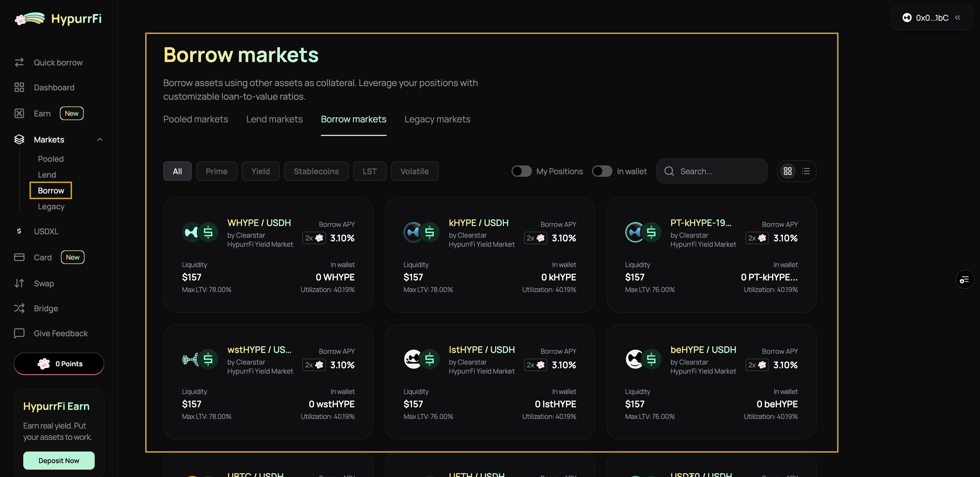Enable the My Positions toggle
The width and height of the screenshot is (980, 477).
[521, 171]
